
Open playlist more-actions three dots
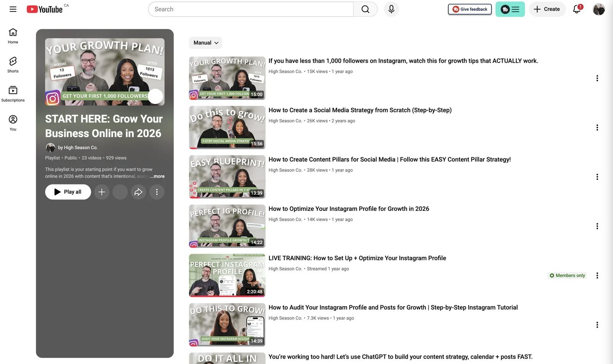(x=157, y=192)
